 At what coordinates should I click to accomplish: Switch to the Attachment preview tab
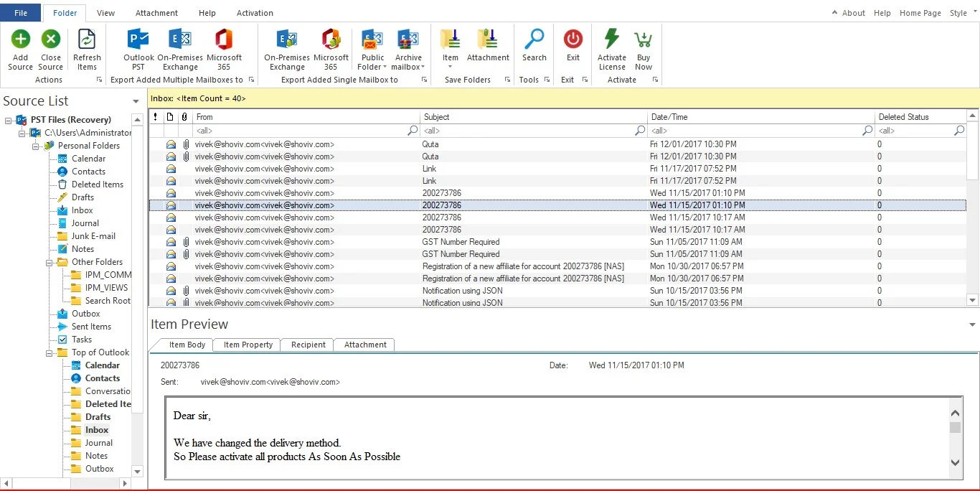[x=365, y=345]
